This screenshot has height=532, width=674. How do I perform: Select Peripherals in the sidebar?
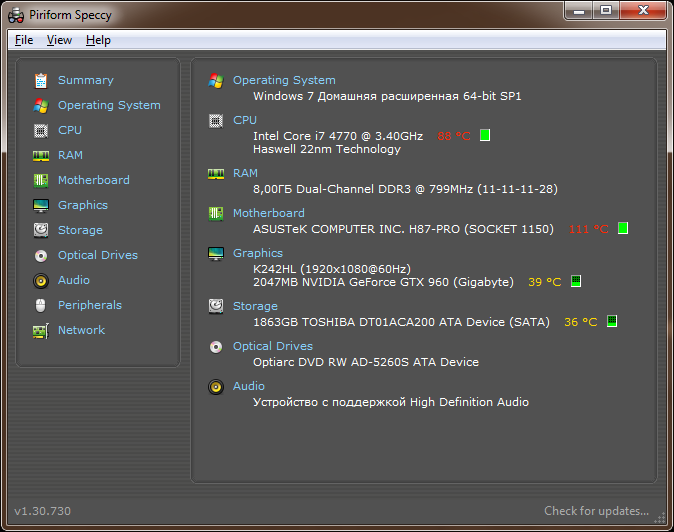90,305
